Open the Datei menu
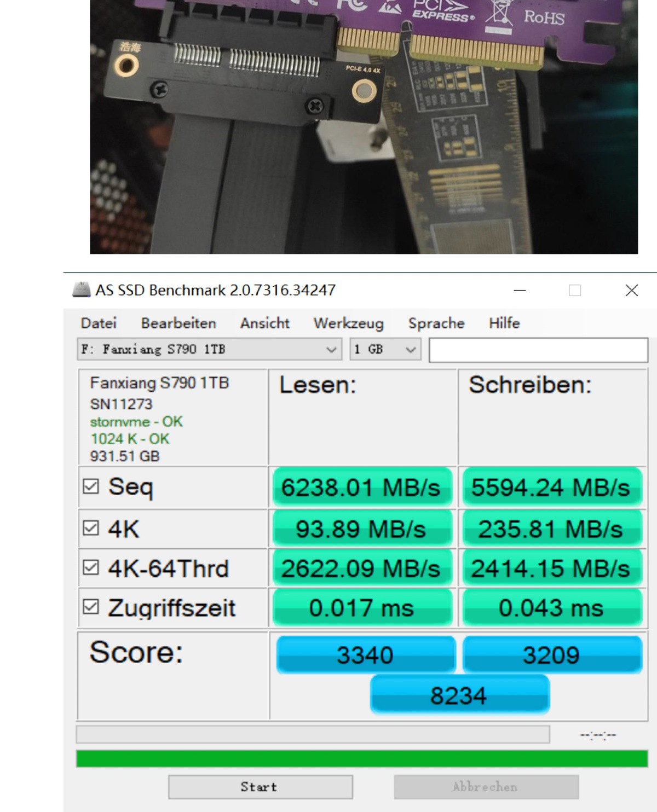Viewport: 657px width, 812px height. tap(99, 323)
